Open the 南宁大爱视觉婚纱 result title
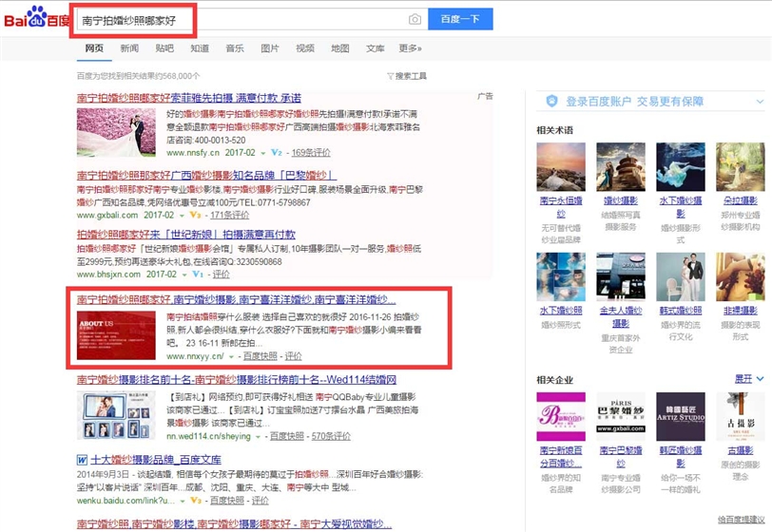 [234, 524]
